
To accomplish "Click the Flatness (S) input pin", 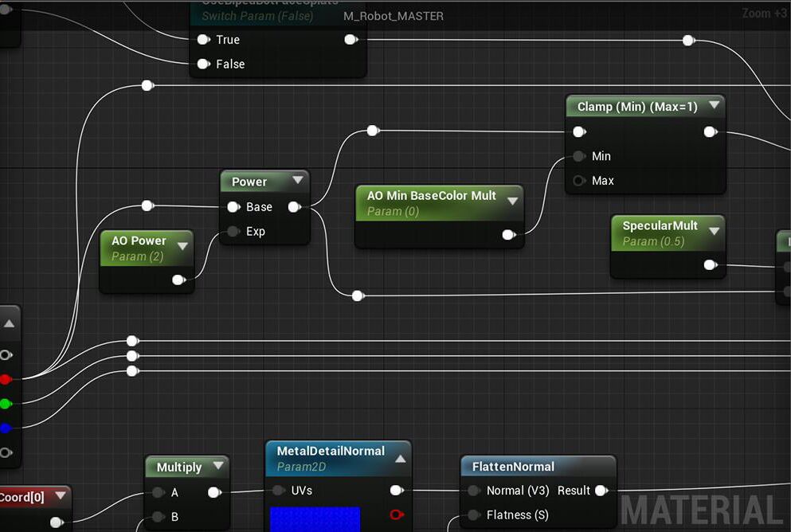I will click(x=474, y=515).
